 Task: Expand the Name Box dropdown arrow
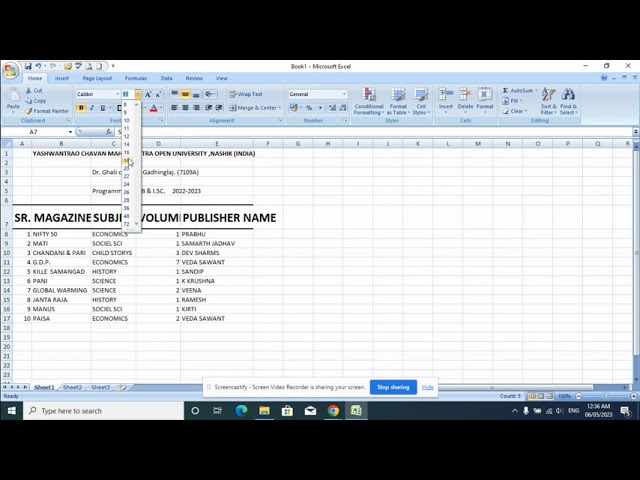pos(70,132)
